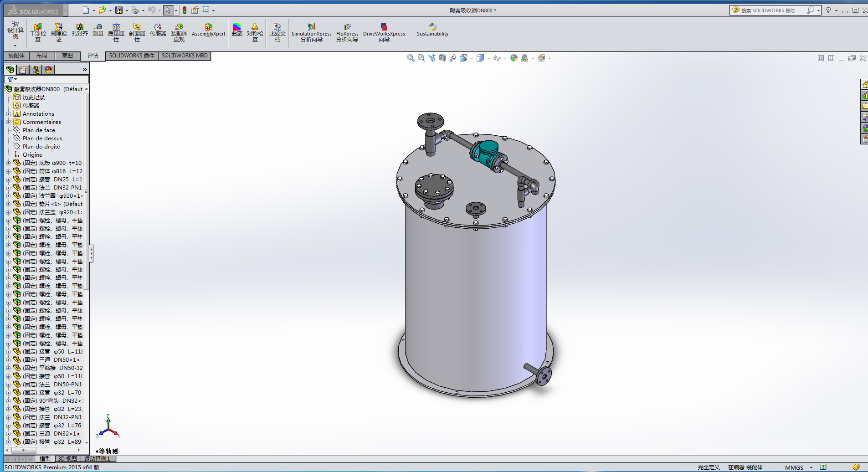Switch to the DisplayManager panel tab
Screen dimensions: 868x472
click(x=48, y=70)
